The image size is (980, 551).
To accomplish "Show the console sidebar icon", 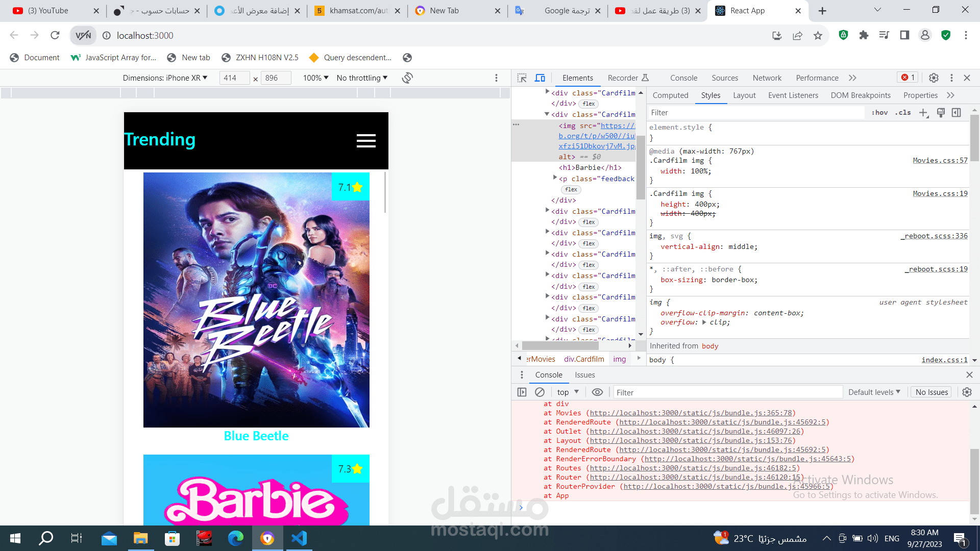I will point(522,392).
